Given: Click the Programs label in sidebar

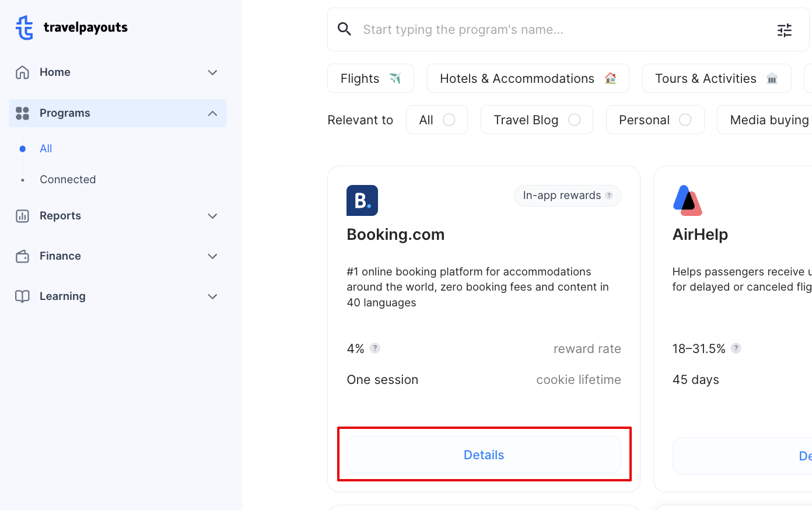Looking at the screenshot, I should click(65, 113).
